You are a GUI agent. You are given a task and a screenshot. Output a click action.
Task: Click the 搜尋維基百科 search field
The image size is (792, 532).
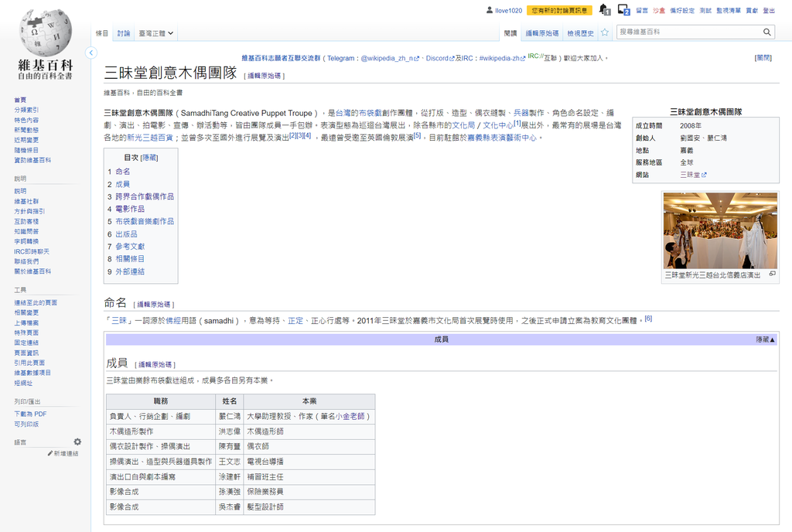[687, 32]
